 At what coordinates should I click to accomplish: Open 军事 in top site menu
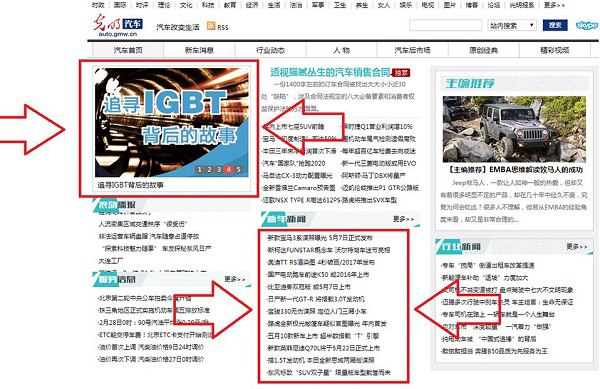pyautogui.click(x=318, y=5)
